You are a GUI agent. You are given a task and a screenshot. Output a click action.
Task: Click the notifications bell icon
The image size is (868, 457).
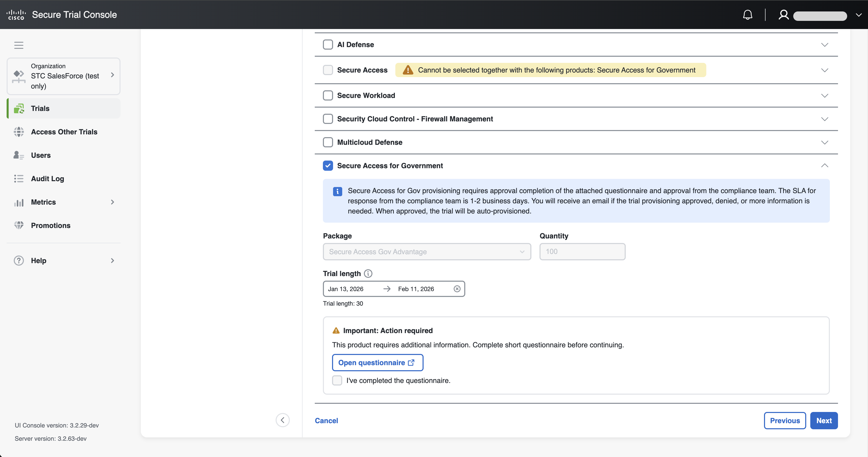coord(747,15)
